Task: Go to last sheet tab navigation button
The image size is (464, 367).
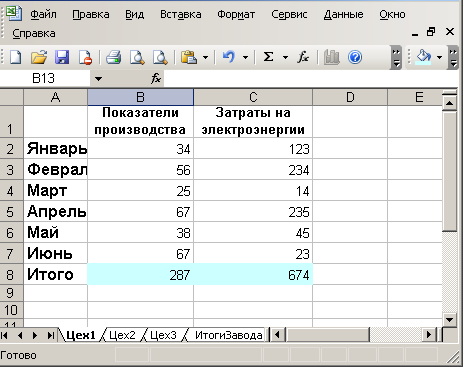Action: (x=51, y=335)
